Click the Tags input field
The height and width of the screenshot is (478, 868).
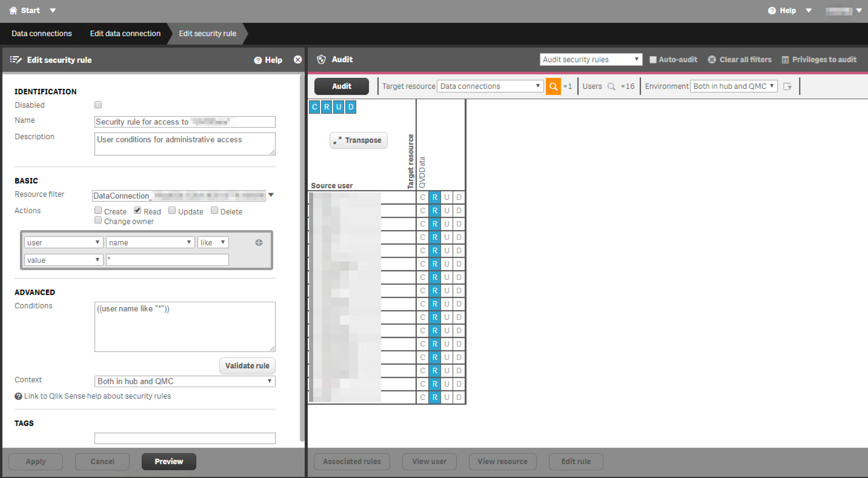coord(185,438)
